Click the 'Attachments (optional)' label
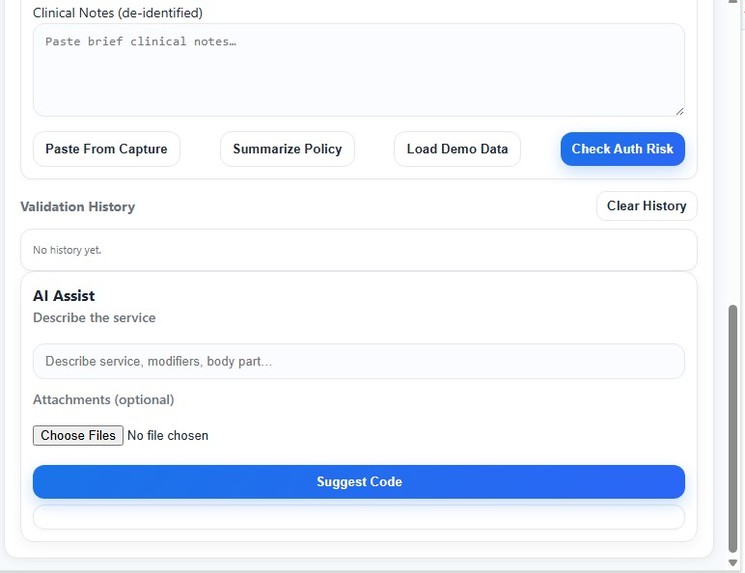The width and height of the screenshot is (745, 573). point(104,400)
